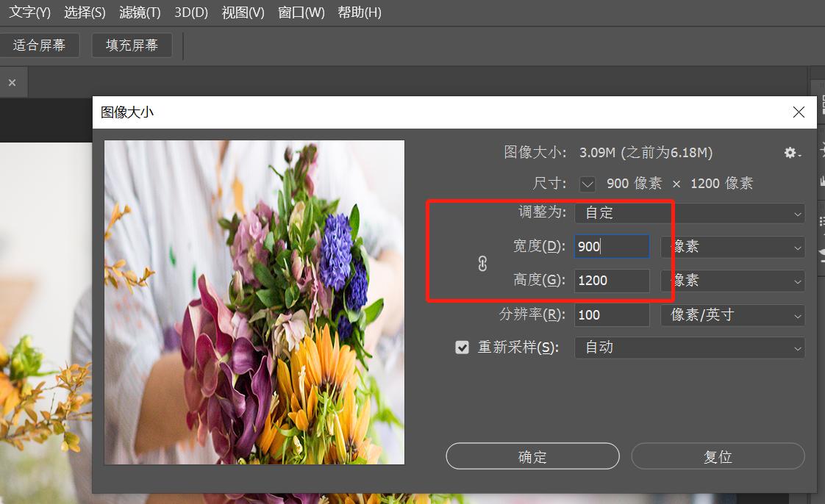Disable the 重新采样 checkbox

point(462,347)
